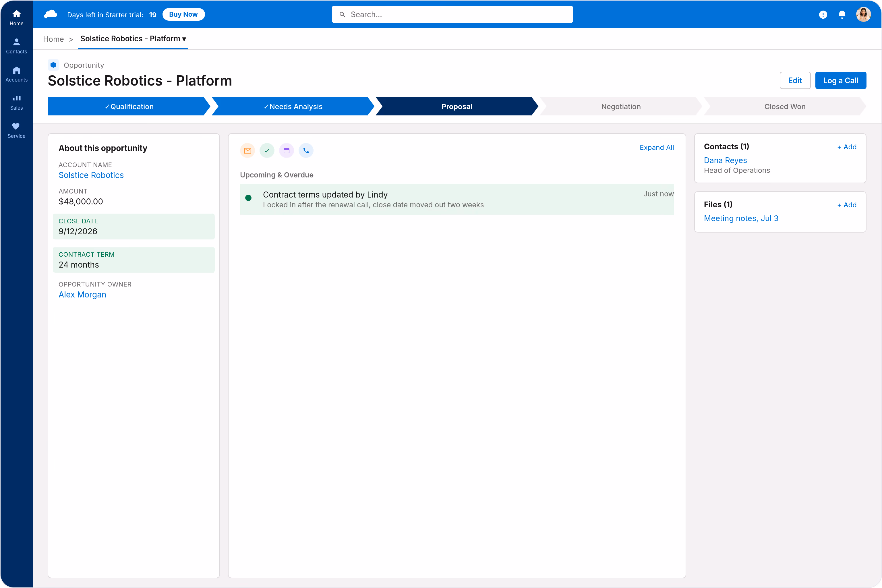Click the Close Date value 9/12/2026
882x588 pixels.
pyautogui.click(x=78, y=231)
